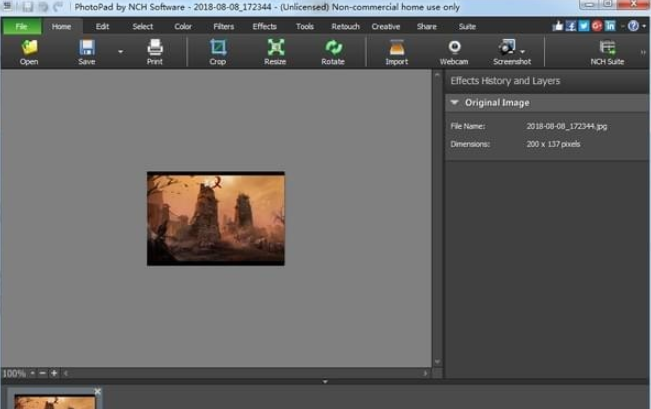Switch to the Home tab
The image size is (651, 409).
click(x=61, y=27)
